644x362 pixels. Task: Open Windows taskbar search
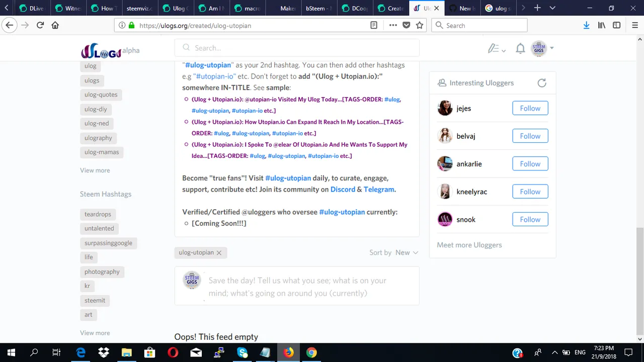click(34, 352)
